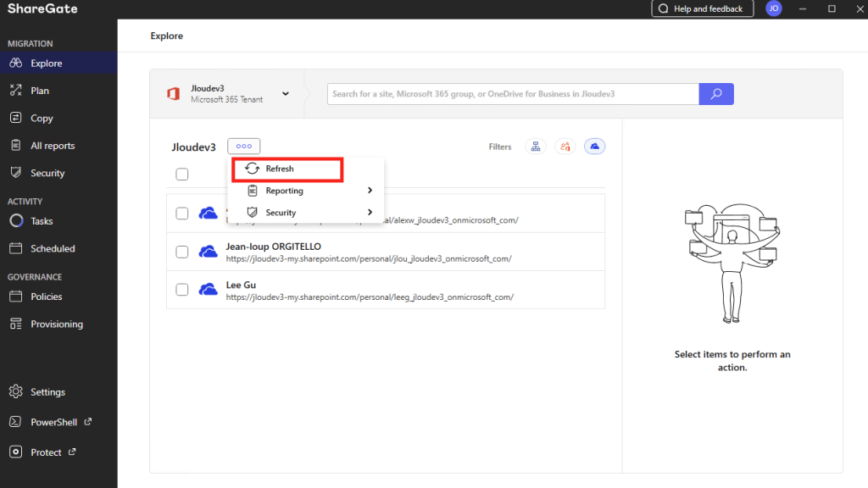Click the PowerShell terminal icon
This screenshot has height=488, width=868.
coord(15,422)
